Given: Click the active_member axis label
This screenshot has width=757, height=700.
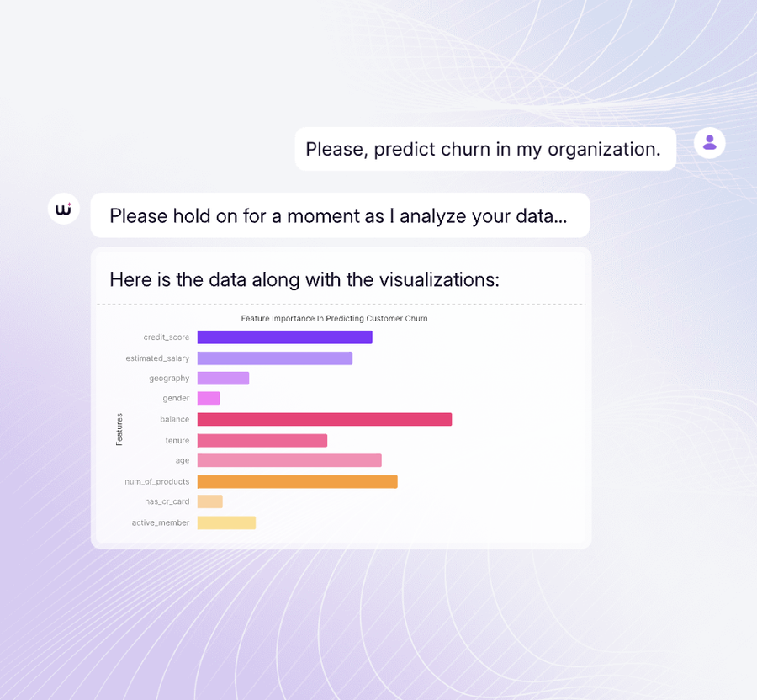Looking at the screenshot, I should click(x=161, y=522).
